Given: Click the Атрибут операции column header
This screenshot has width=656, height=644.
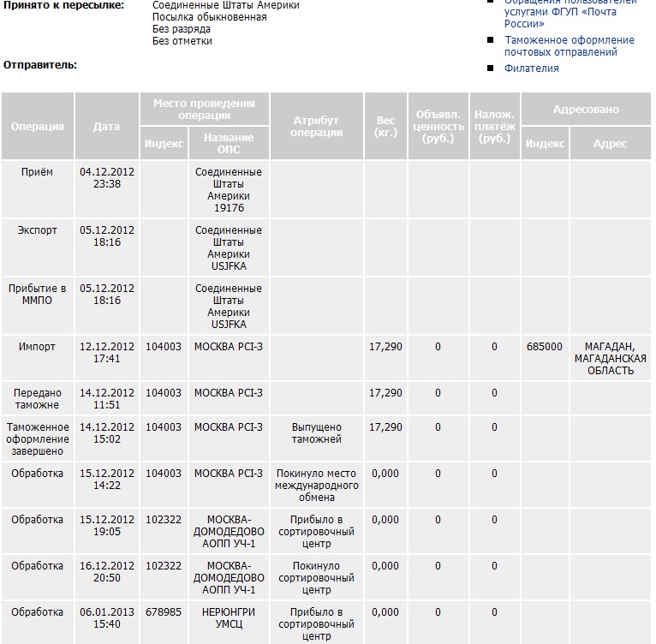Looking at the screenshot, I should point(316,127).
